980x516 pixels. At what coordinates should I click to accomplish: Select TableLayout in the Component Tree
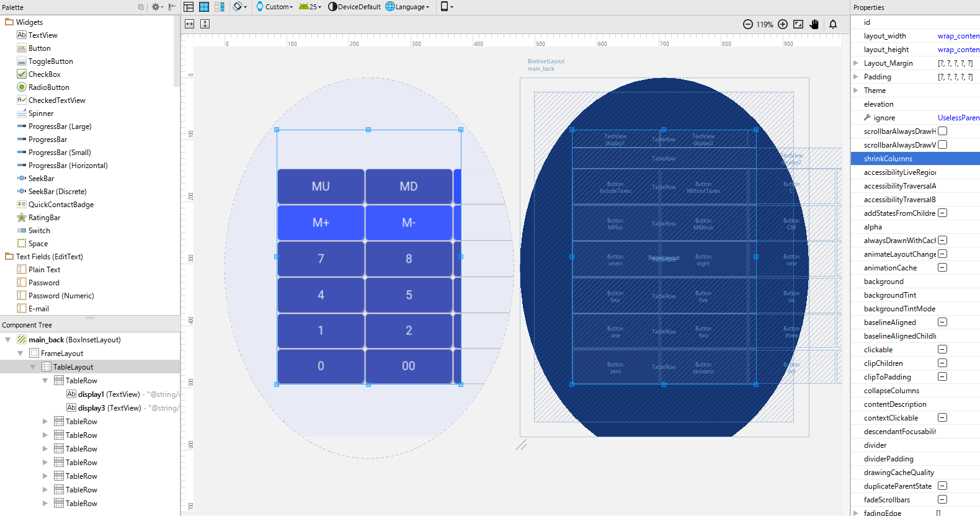(x=73, y=367)
